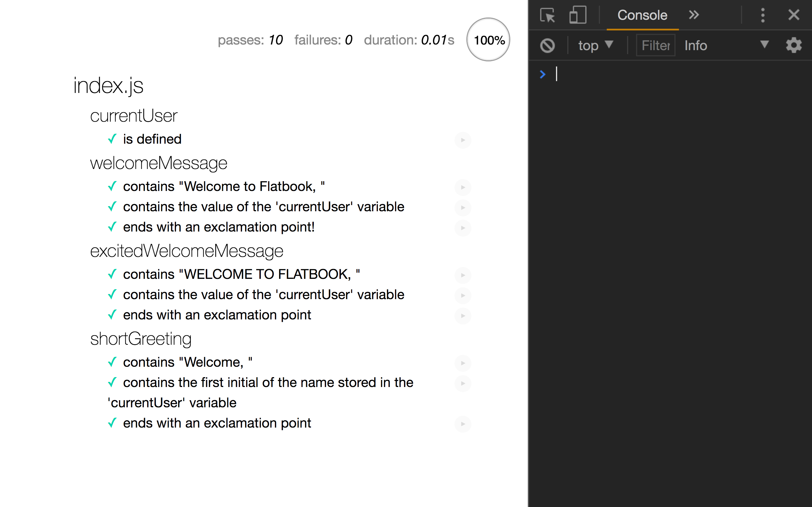Click the console Filter input field
Viewport: 812px width, 507px height.
pyautogui.click(x=655, y=46)
